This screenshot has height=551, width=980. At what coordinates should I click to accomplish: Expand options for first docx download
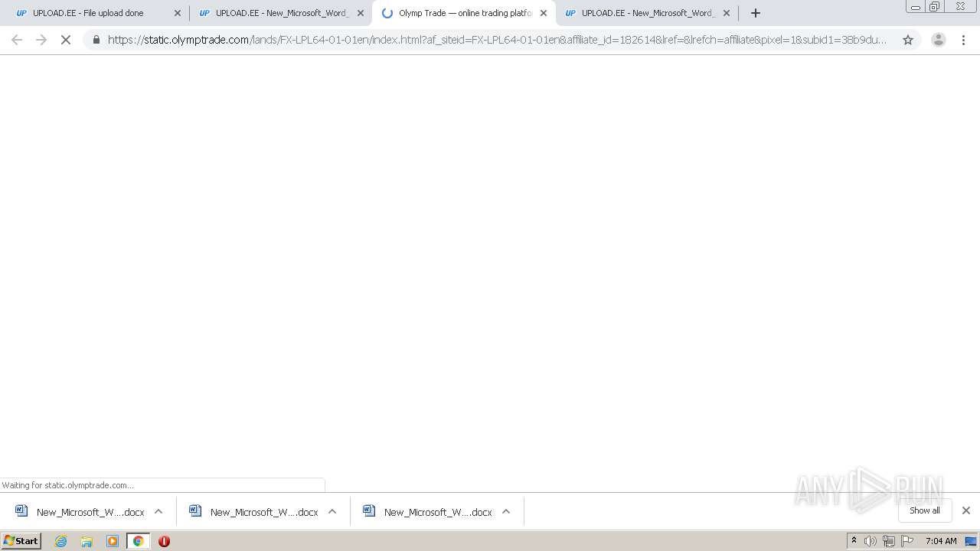pyautogui.click(x=158, y=512)
